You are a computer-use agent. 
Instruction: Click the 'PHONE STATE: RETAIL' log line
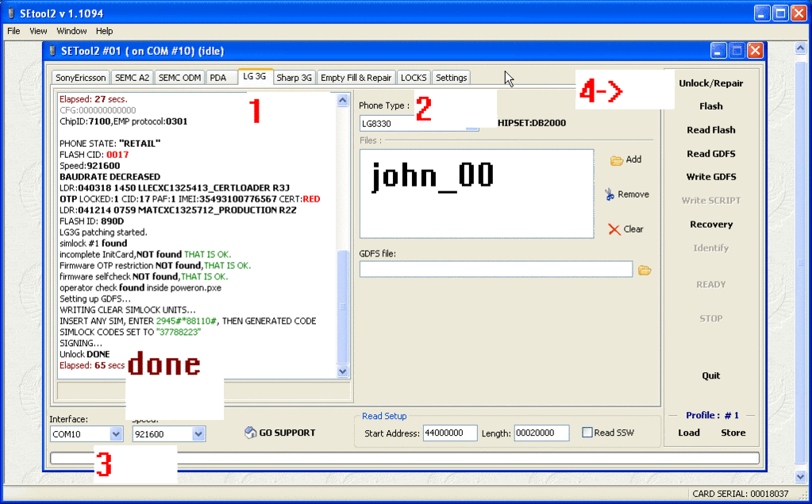click(110, 144)
